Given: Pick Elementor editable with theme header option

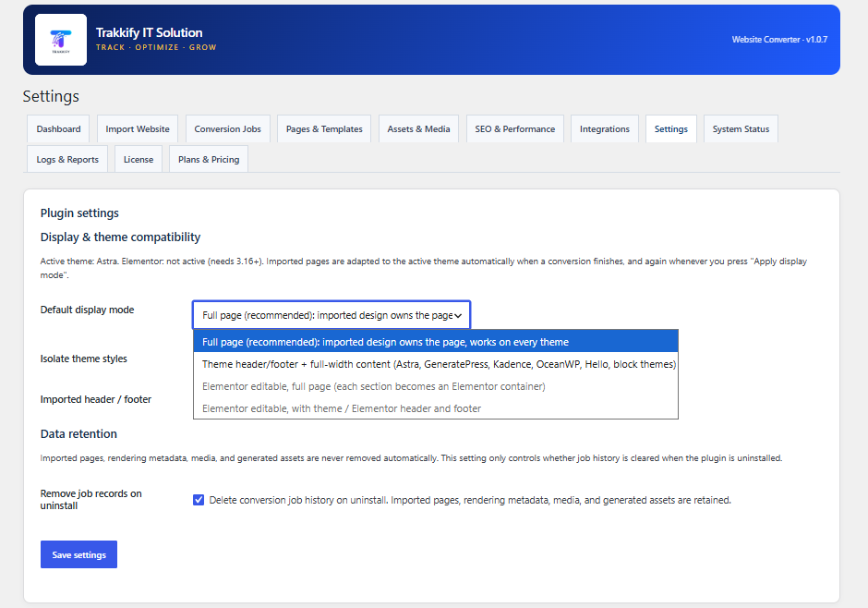Looking at the screenshot, I should (436, 408).
